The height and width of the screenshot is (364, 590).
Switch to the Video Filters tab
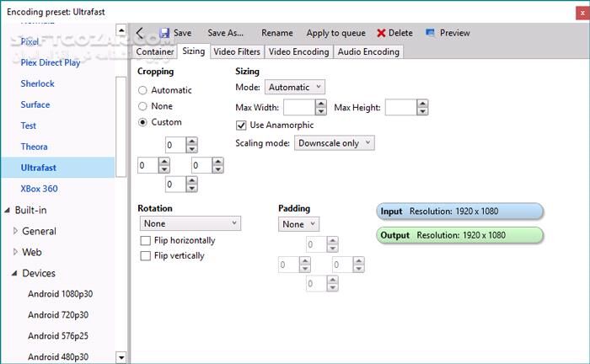(237, 51)
